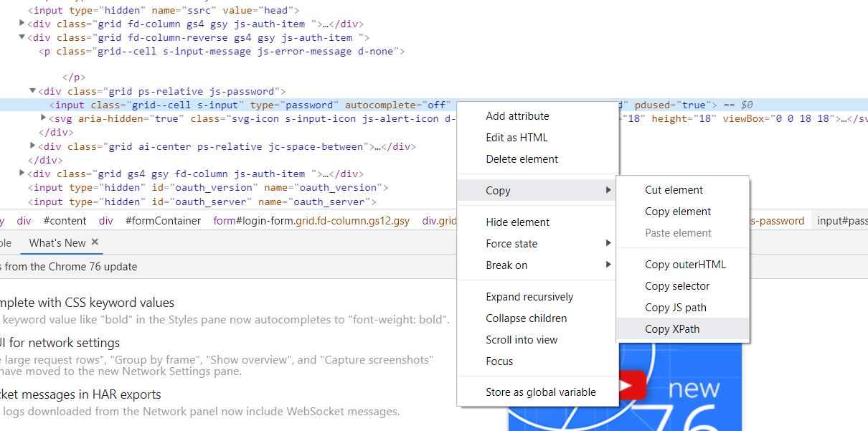The width and height of the screenshot is (868, 431).
Task: Expand the ai-center jc-space-between div
Action: pos(32,146)
